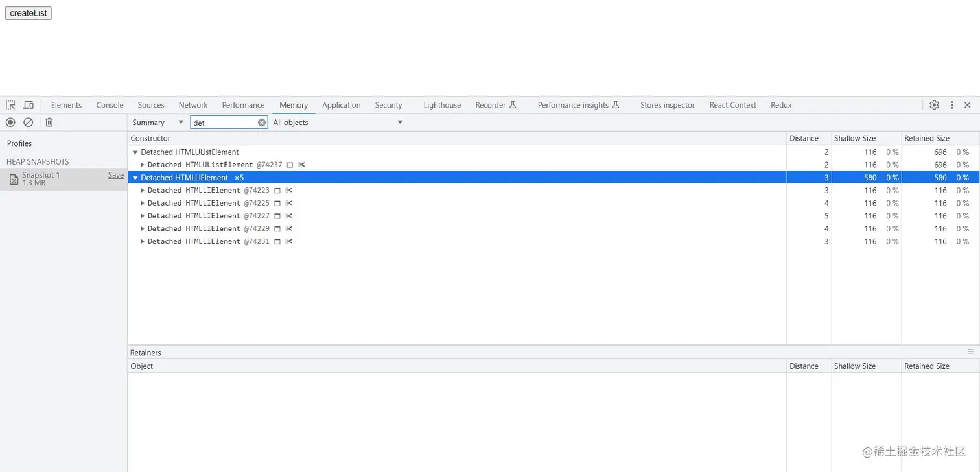Switch to the Security tab
Viewport: 980px width, 472px height.
click(x=388, y=105)
